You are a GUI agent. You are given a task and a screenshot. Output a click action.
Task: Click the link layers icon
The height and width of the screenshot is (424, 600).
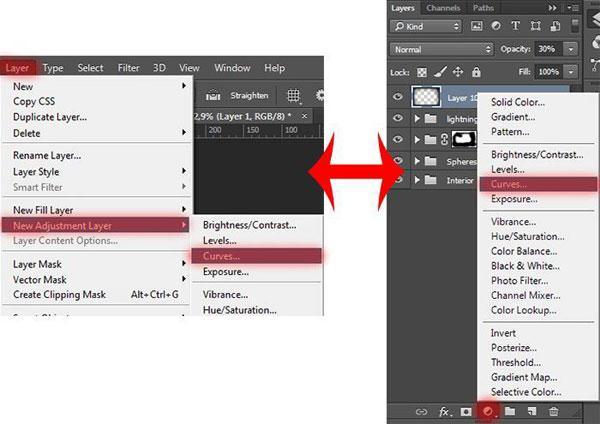pyautogui.click(x=421, y=412)
